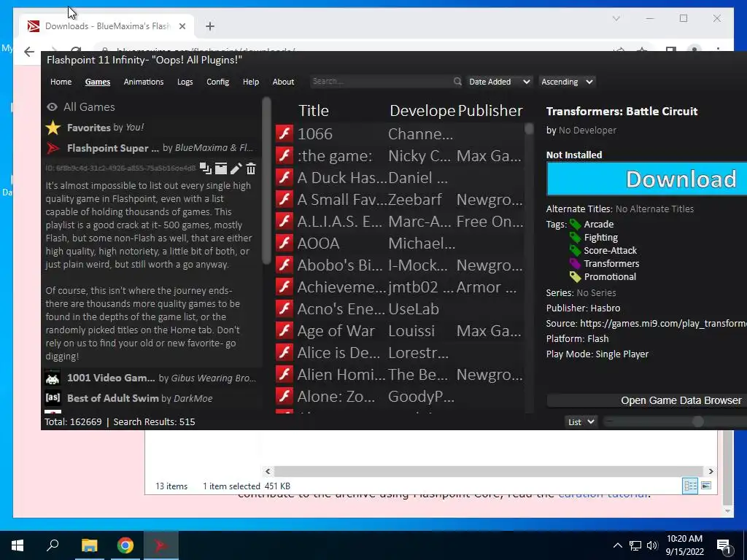Open the games.mi9.com source link
Viewport: 747px width, 560px height.
point(663,323)
